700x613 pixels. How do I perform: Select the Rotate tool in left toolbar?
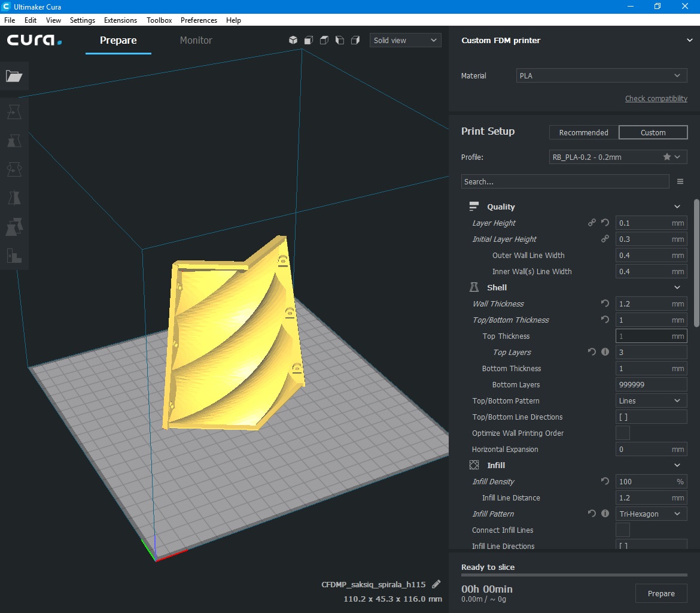14,169
